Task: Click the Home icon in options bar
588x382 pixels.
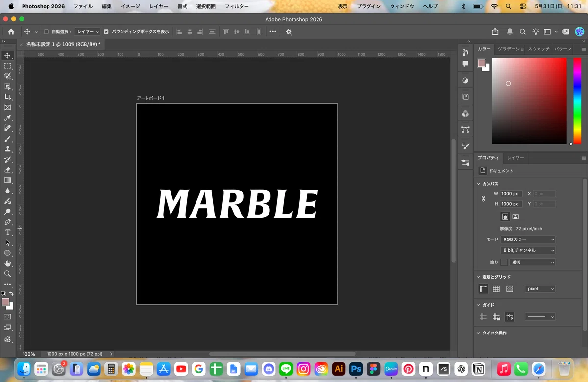Action: tap(11, 32)
